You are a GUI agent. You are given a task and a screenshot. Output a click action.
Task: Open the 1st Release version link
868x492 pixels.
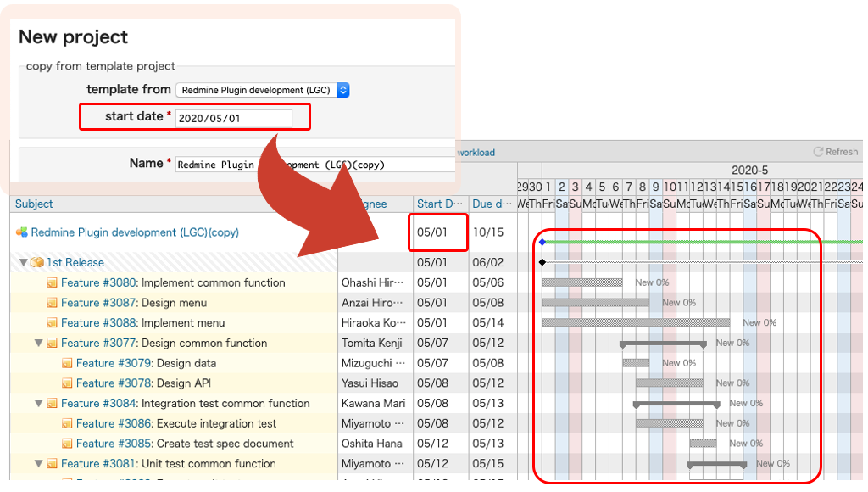[75, 262]
